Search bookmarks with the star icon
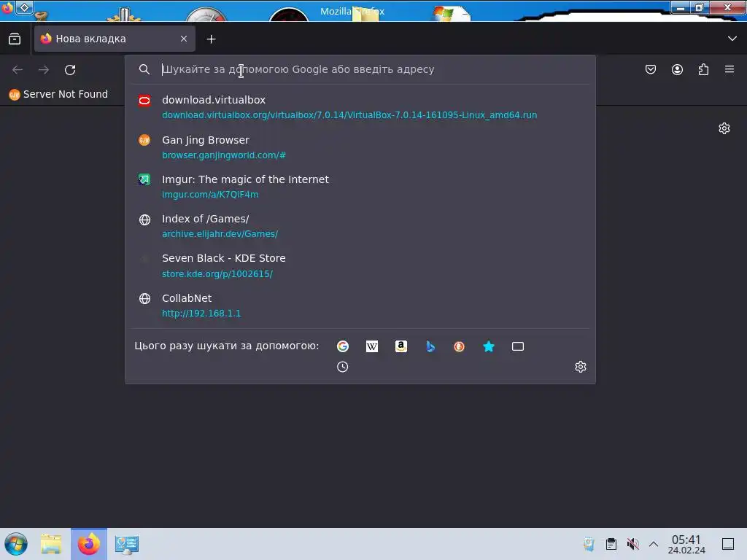Screen dimensions: 747x560 pos(489,346)
